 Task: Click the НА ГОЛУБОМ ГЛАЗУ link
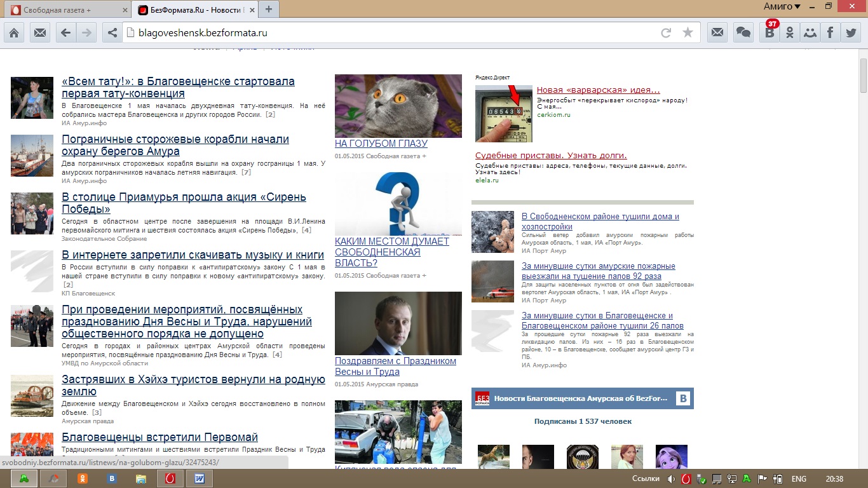(x=381, y=144)
